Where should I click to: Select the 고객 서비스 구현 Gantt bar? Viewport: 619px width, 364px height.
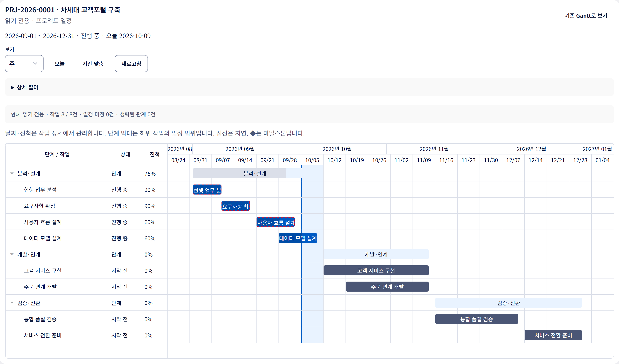coord(376,270)
